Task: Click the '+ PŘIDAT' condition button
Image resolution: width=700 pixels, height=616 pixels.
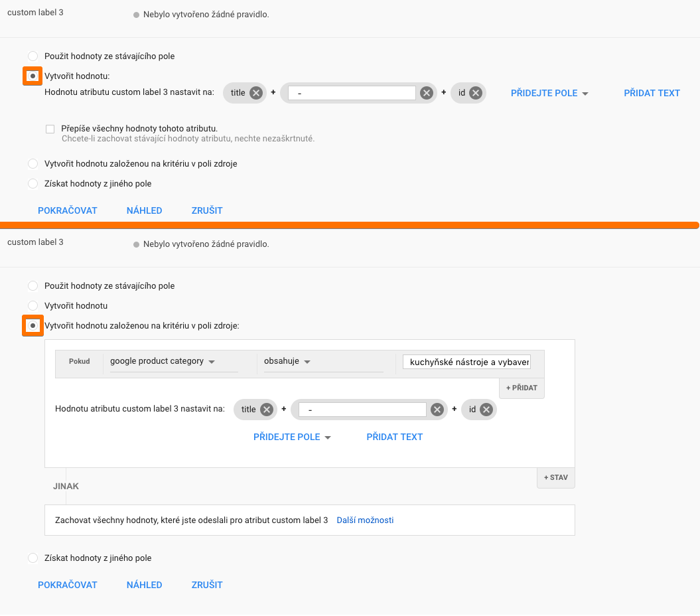Action: pos(522,388)
